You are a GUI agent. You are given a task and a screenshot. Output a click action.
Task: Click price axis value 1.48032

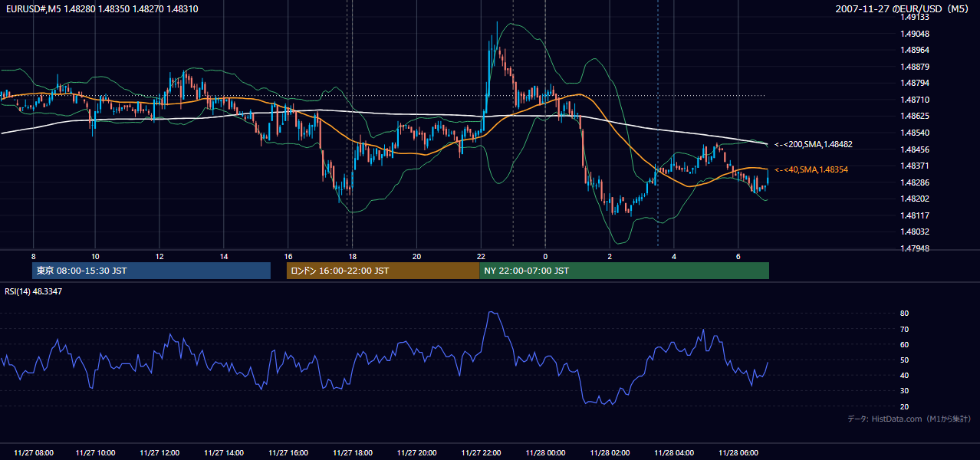pos(916,232)
